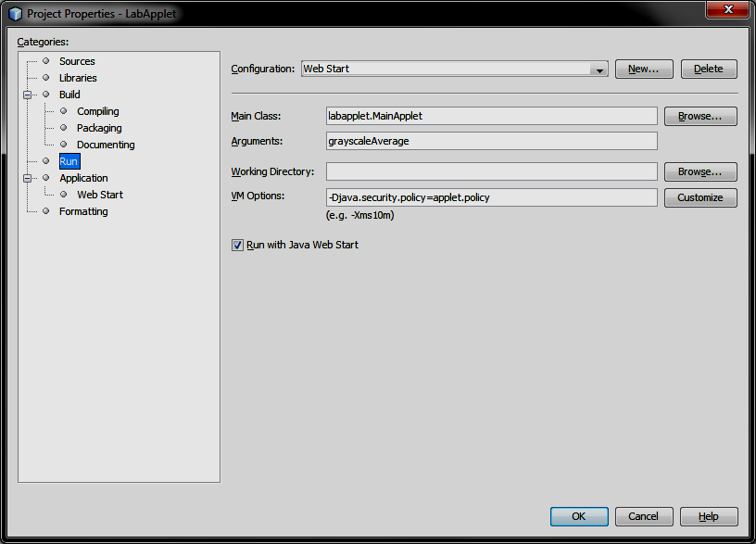Click the bullet icon beside Build
Image resolution: width=756 pixels, height=544 pixels.
click(45, 94)
